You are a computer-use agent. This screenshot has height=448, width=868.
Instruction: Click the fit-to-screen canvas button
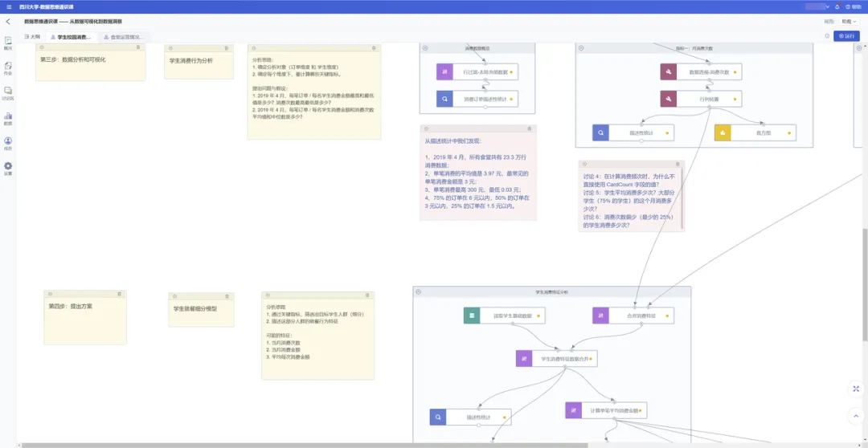click(856, 389)
